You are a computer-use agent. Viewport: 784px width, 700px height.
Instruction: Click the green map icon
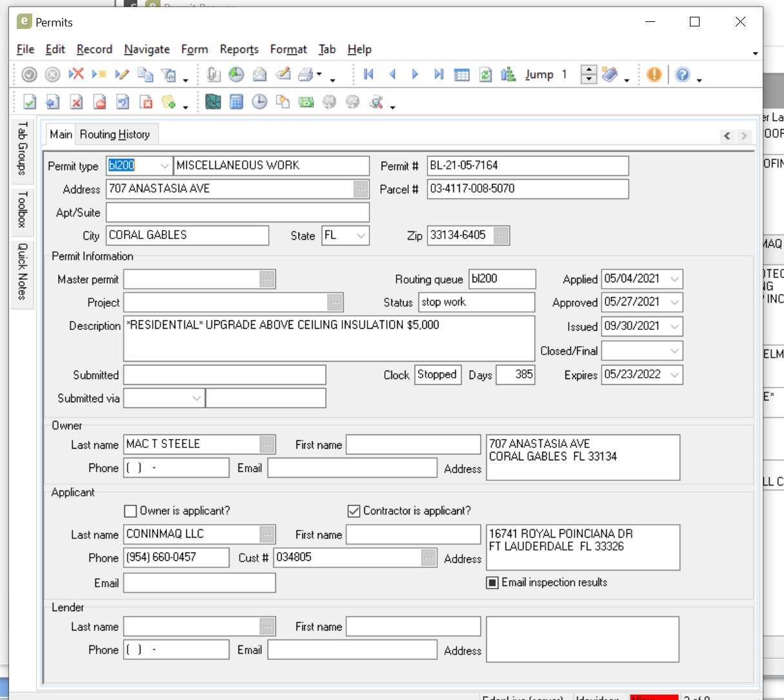pyautogui.click(x=213, y=102)
